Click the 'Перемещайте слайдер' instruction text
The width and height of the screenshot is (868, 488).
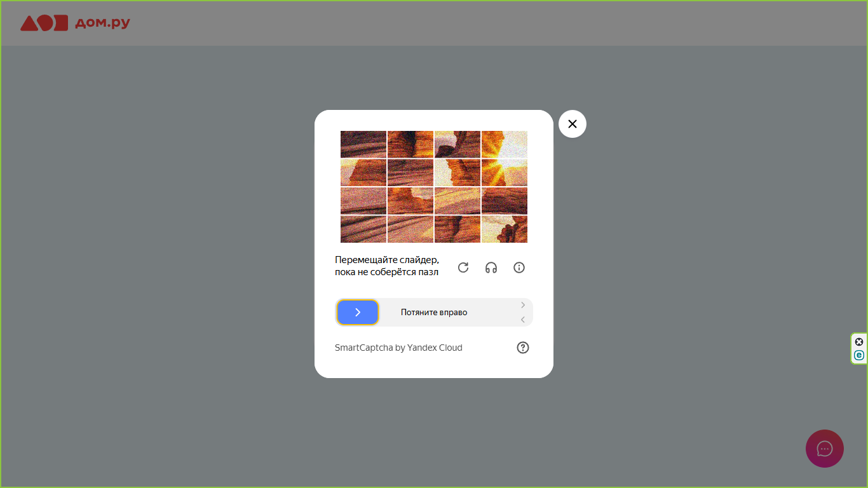[x=386, y=260]
